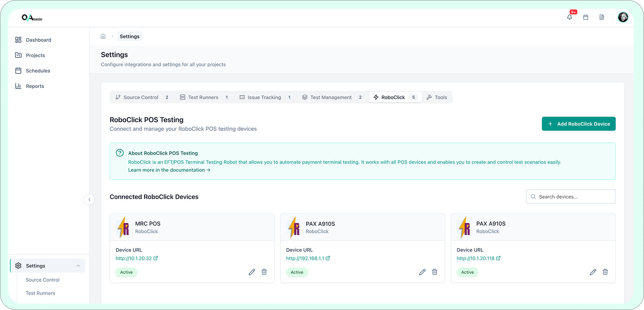Open Test Runners under Settings sidebar
Screen dimensions: 644x310
click(40, 293)
